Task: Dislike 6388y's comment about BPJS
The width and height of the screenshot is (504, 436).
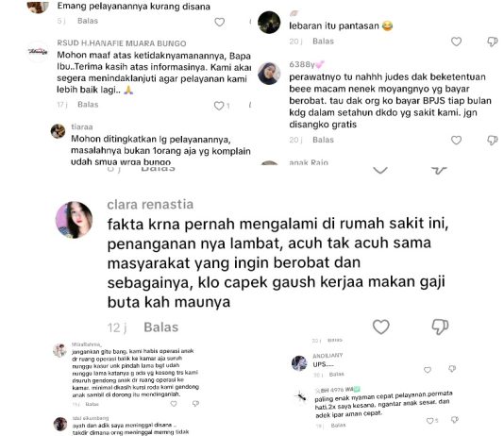Action: [492, 140]
